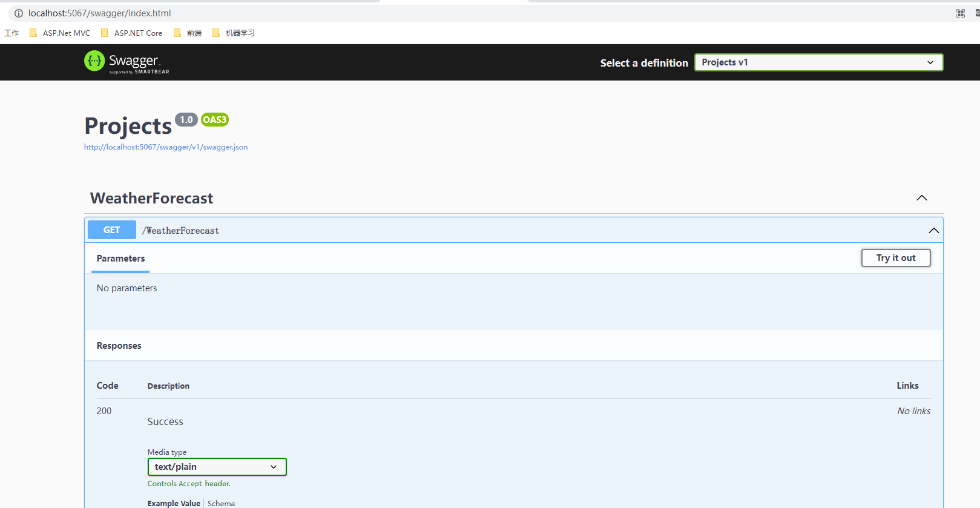Open the Projects v1 definition dropdown
Viewport: 980px width, 508px height.
(x=818, y=62)
